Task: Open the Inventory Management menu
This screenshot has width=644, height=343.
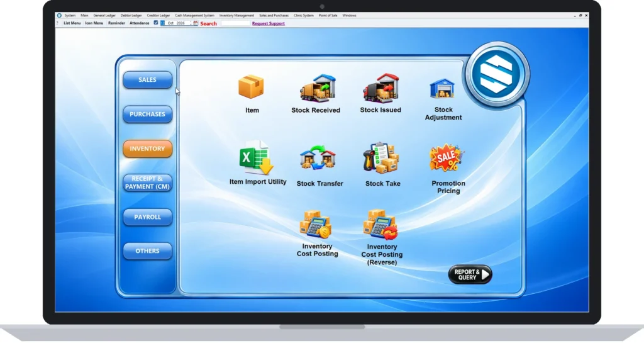Action: [236, 16]
